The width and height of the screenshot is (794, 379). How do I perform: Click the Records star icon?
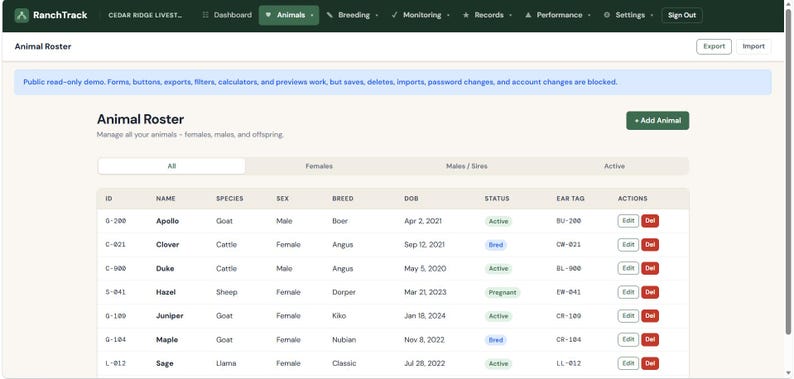[466, 15]
